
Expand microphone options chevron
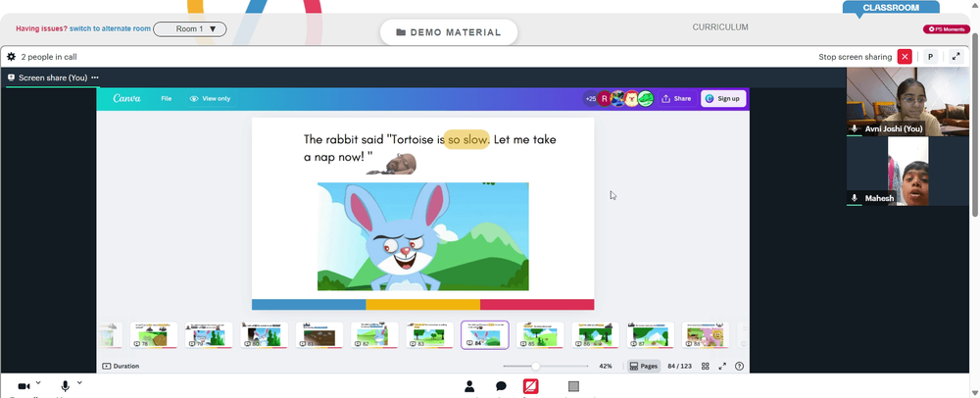(79, 382)
